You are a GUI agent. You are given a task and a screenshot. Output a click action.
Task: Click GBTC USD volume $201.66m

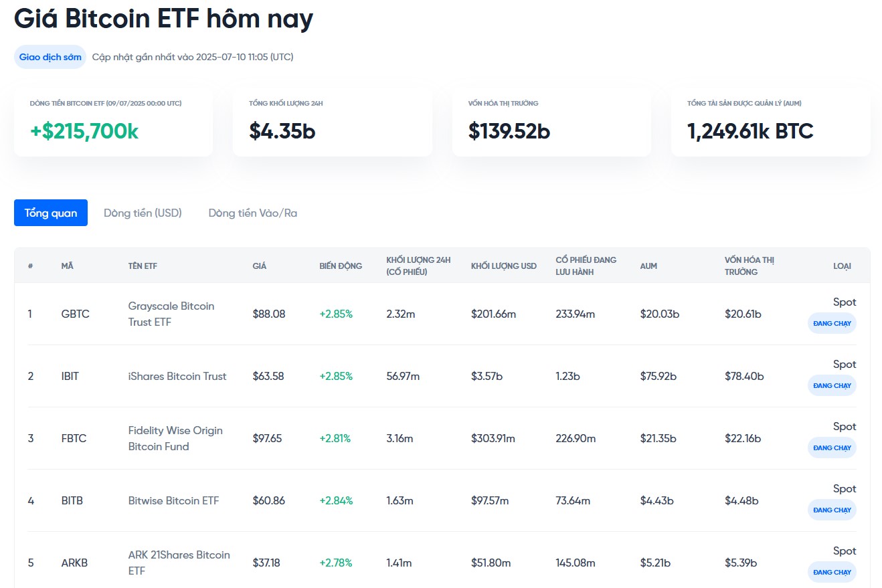pyautogui.click(x=494, y=314)
